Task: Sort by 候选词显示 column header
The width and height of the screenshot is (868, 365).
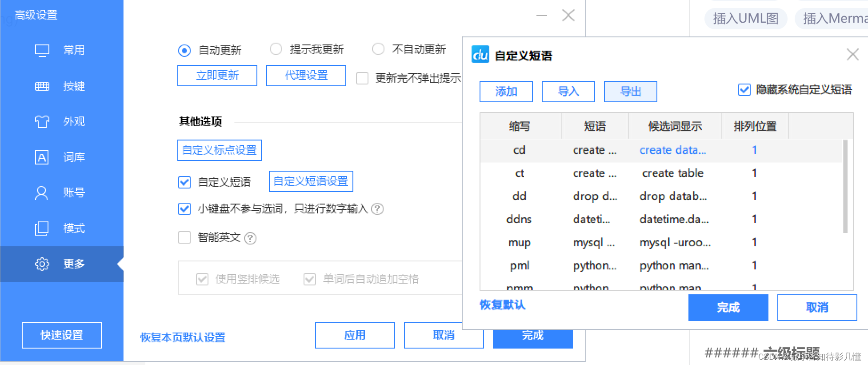Action: pos(675,126)
